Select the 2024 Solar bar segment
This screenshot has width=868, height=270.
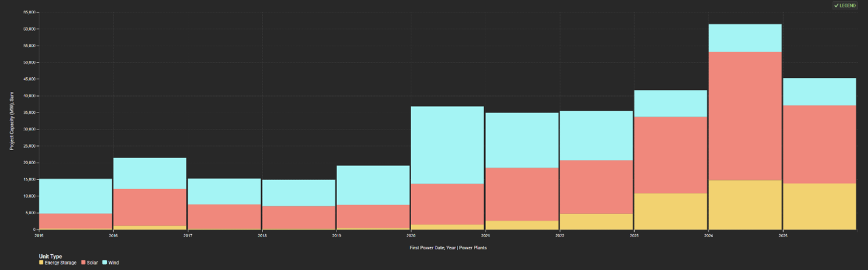(745, 116)
